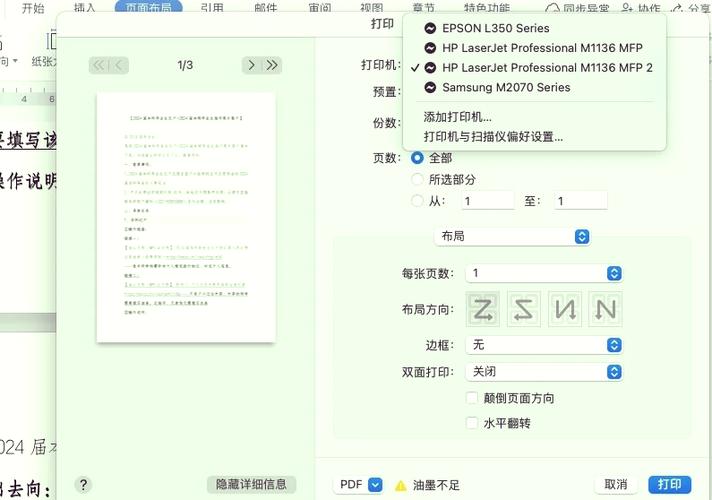This screenshot has height=500, width=712.
Task: Go to next preview page
Action: click(x=251, y=65)
